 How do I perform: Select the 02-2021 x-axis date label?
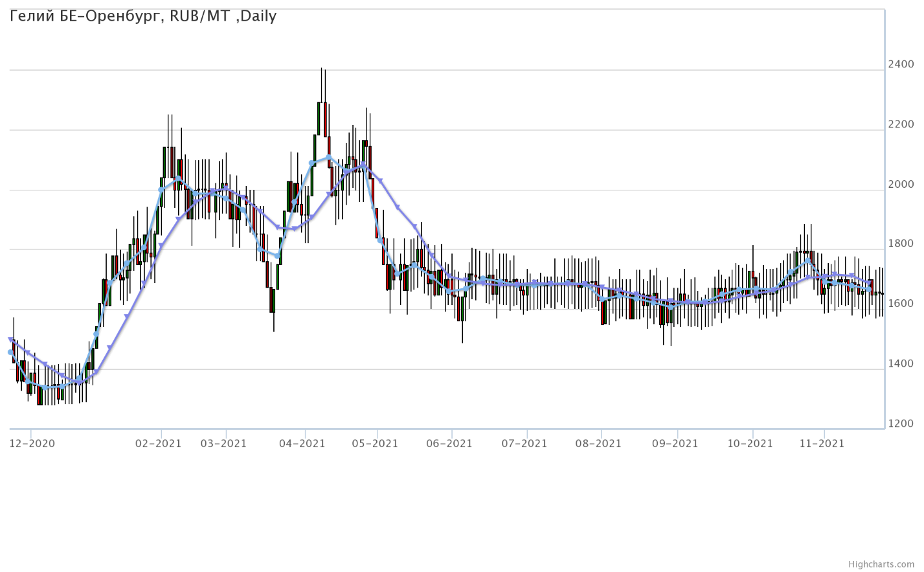point(159,444)
